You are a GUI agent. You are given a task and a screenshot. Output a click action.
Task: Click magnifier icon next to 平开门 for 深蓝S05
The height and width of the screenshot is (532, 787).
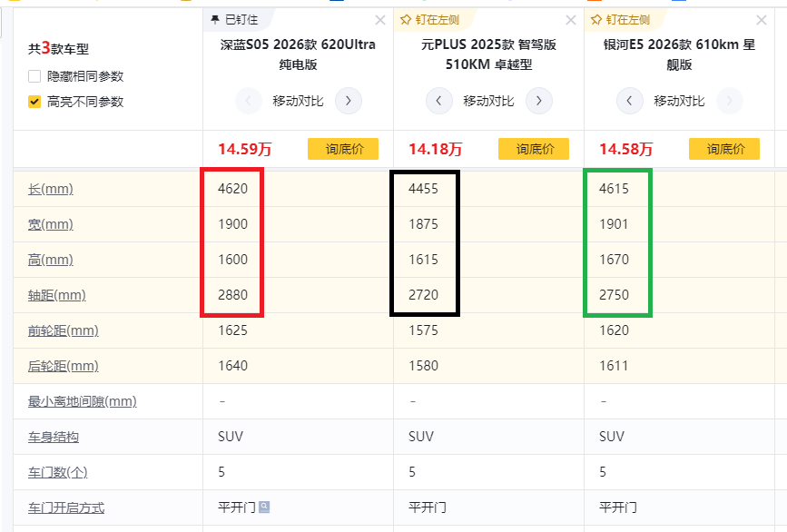point(264,507)
